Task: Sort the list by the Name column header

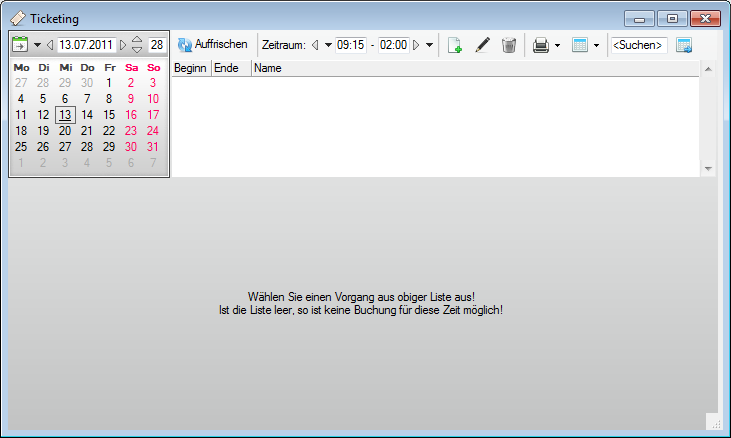Action: coord(267,68)
